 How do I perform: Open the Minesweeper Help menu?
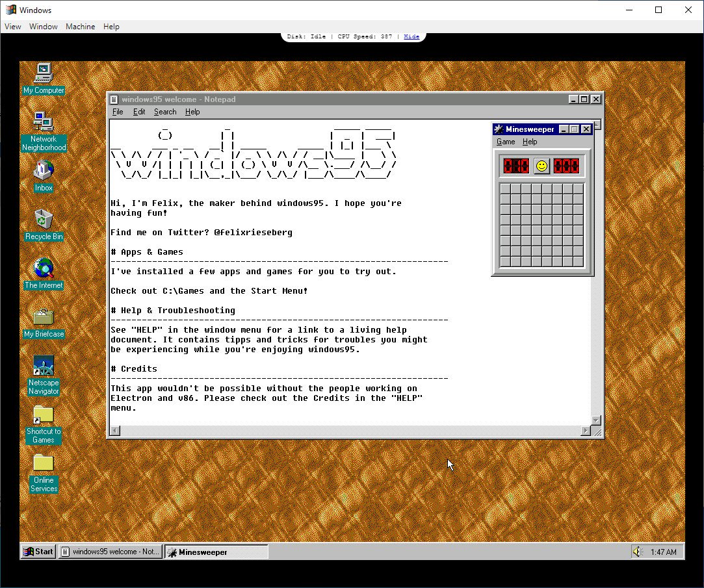point(530,142)
